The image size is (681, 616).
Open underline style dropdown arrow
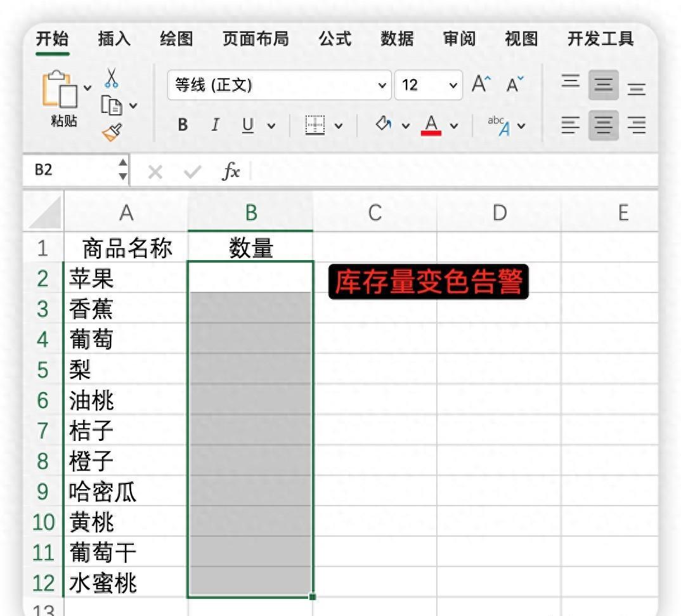(x=271, y=126)
